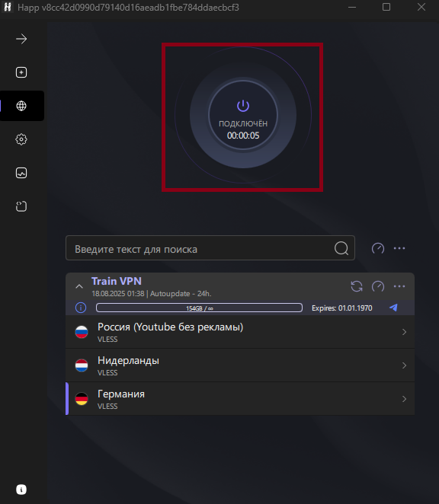Click the 154GB / ∞ traffic usage bar
Image resolution: width=439 pixels, height=504 pixels.
click(x=199, y=308)
